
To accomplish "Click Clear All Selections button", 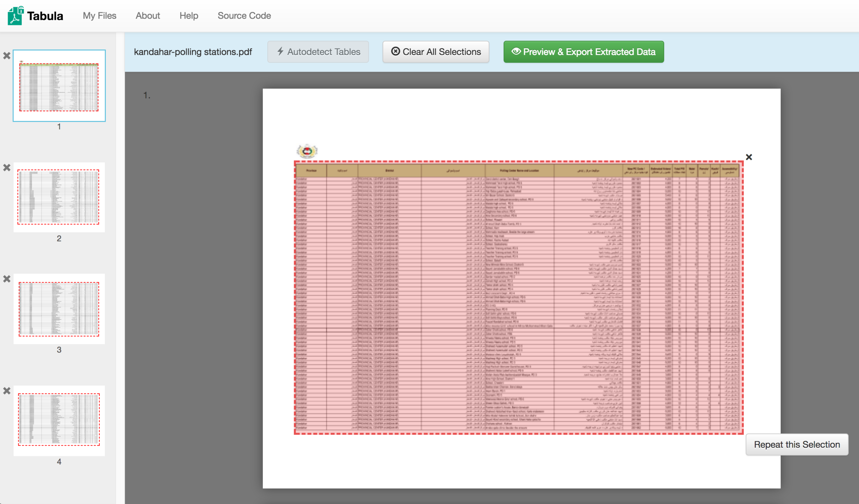I will (436, 52).
